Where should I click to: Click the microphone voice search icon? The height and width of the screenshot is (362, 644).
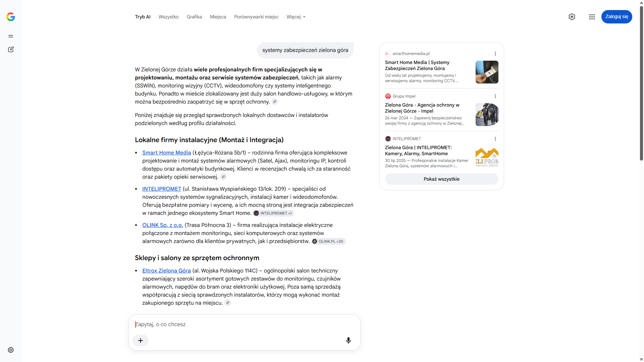point(348,341)
